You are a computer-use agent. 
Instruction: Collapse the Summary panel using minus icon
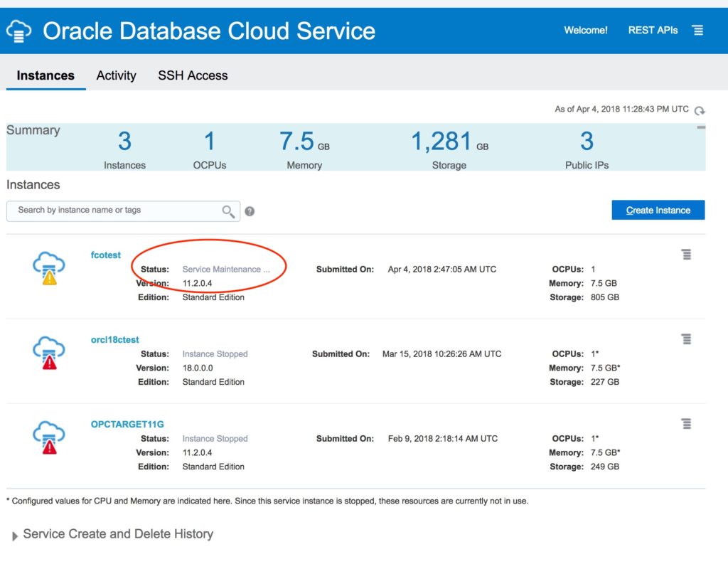(x=701, y=127)
